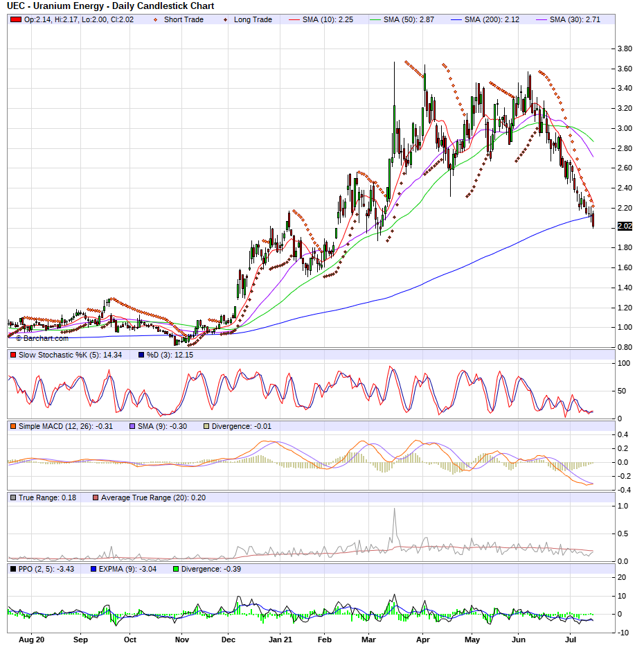644x661 pixels.
Task: Click the -10 label on PPO axis
Action: [x=623, y=633]
